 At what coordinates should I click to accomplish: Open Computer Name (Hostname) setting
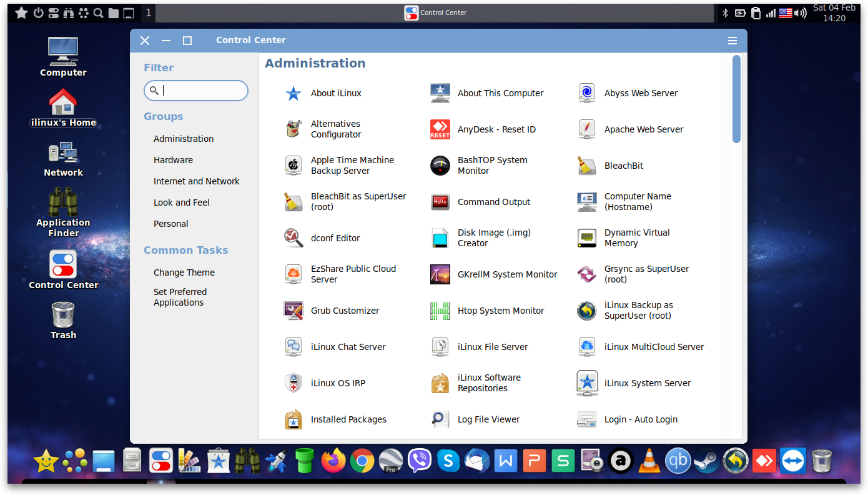click(624, 202)
